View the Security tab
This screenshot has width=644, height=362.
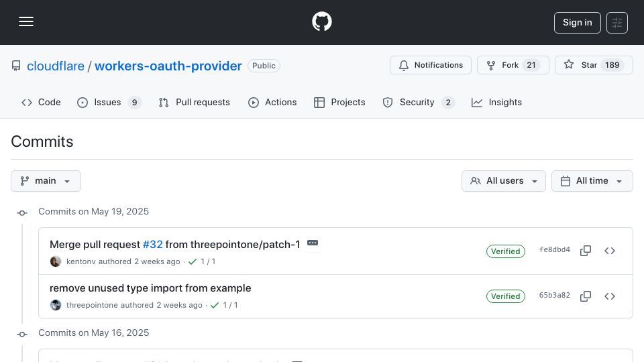pyautogui.click(x=418, y=102)
